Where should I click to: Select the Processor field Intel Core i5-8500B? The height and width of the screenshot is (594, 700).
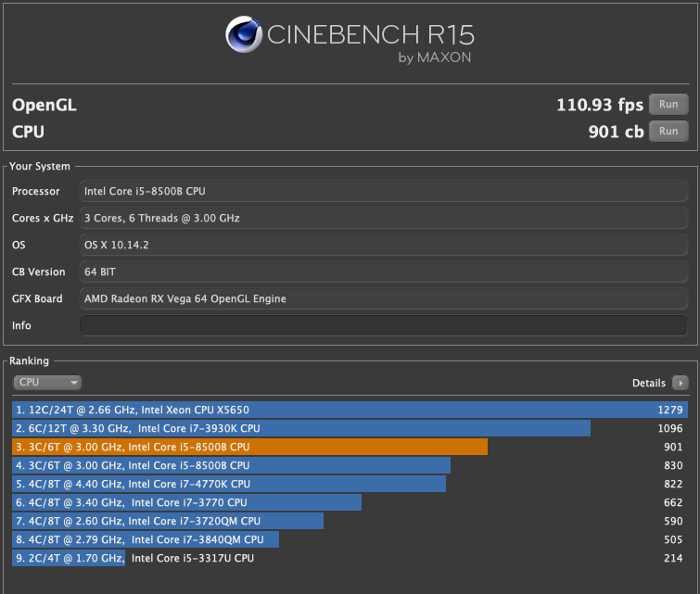[384, 191]
